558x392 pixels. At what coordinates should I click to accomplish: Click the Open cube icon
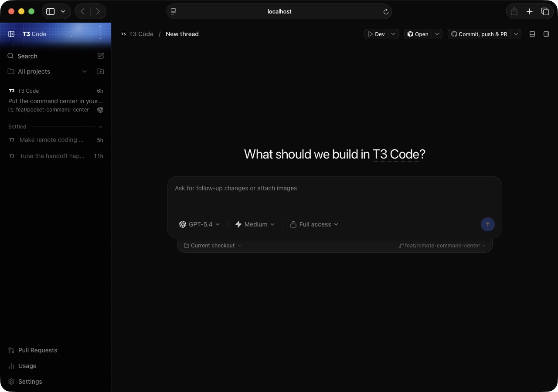pyautogui.click(x=410, y=34)
